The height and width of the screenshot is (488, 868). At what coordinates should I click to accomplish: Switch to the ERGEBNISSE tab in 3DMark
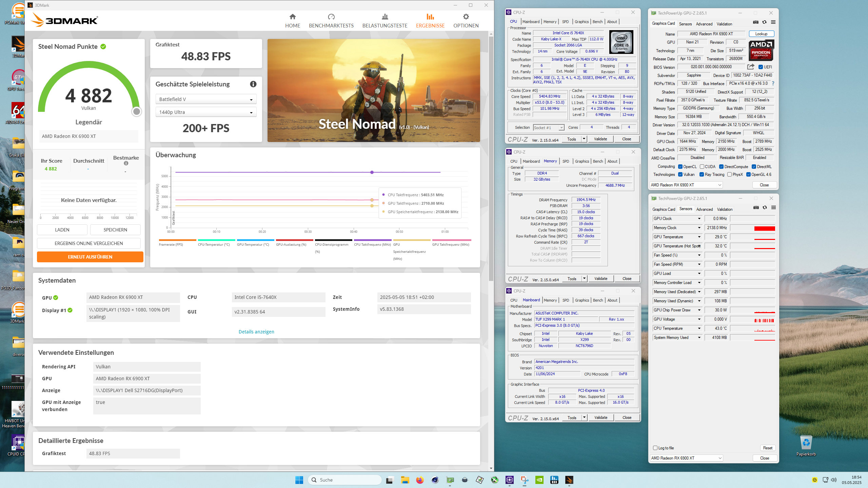coord(430,21)
